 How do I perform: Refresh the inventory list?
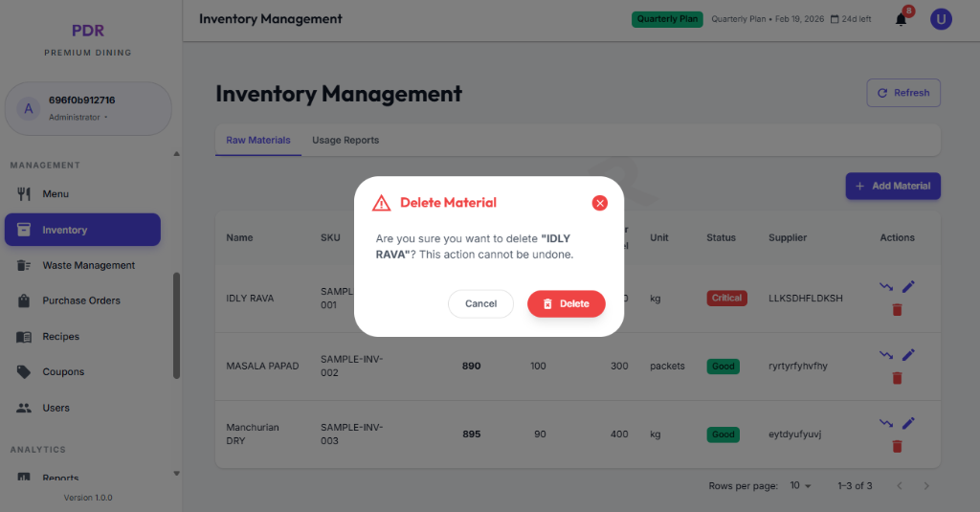pos(902,93)
